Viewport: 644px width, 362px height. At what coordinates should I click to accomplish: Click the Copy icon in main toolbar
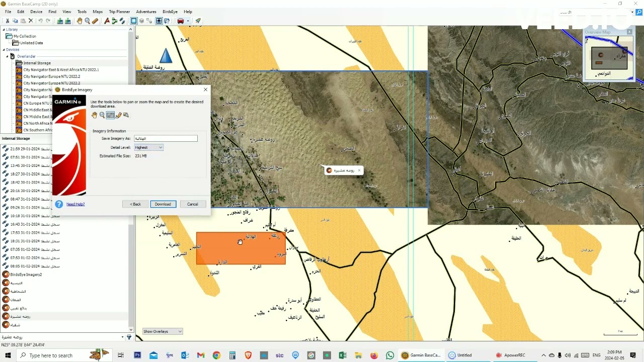[x=15, y=21]
